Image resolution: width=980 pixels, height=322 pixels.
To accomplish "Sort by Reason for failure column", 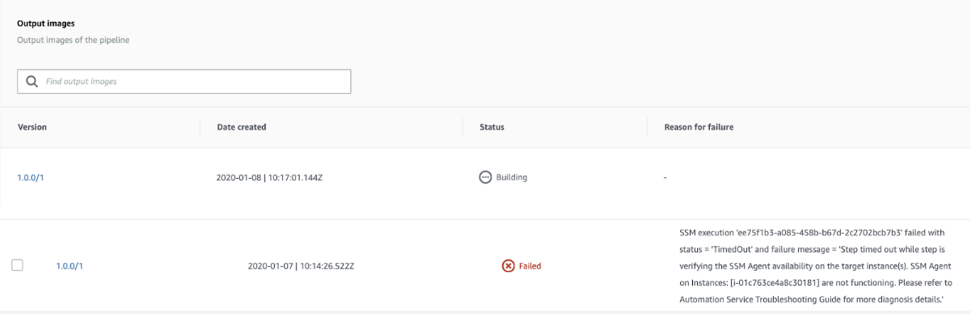I will (x=699, y=127).
